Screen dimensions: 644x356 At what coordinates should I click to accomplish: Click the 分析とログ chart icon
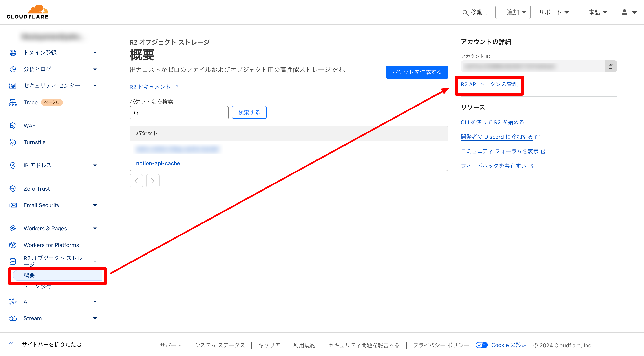point(13,69)
